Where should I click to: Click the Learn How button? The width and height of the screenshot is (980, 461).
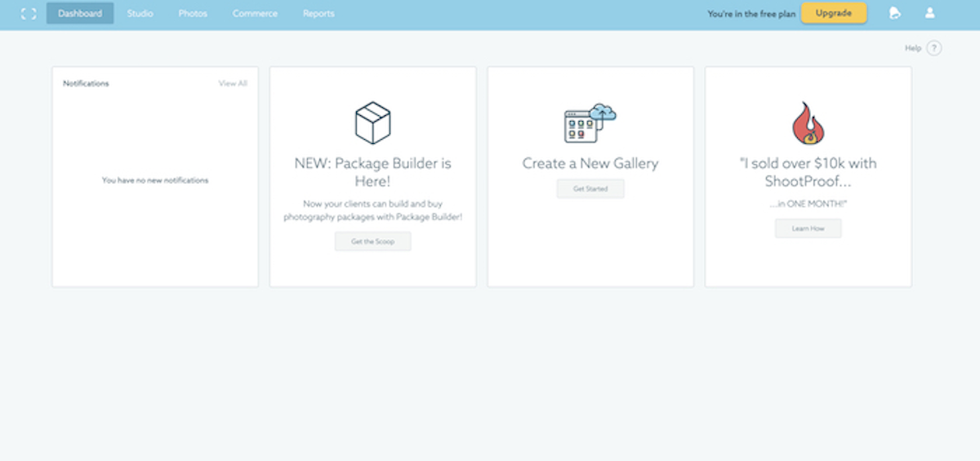click(808, 229)
